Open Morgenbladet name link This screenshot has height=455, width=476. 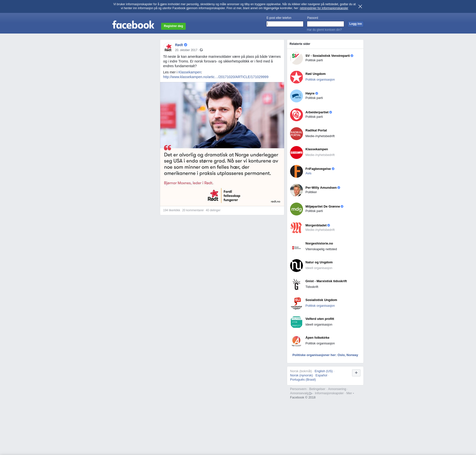[316, 225]
